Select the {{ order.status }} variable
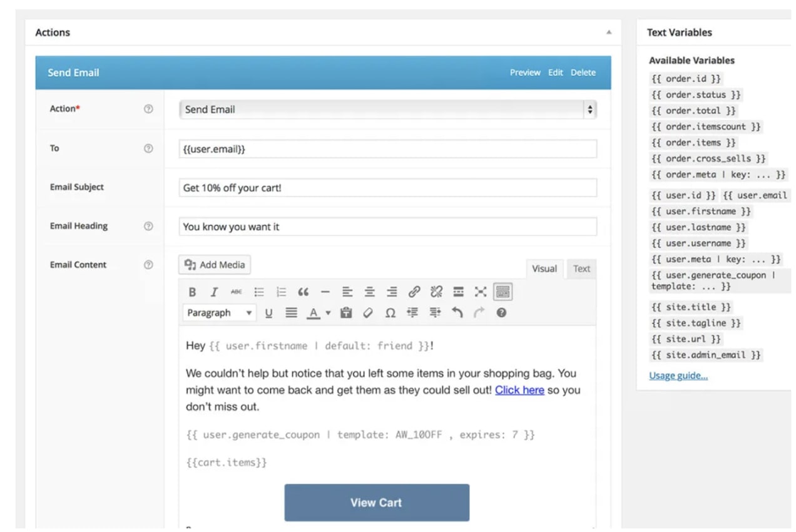Image resolution: width=796 pixels, height=532 pixels. tap(696, 95)
